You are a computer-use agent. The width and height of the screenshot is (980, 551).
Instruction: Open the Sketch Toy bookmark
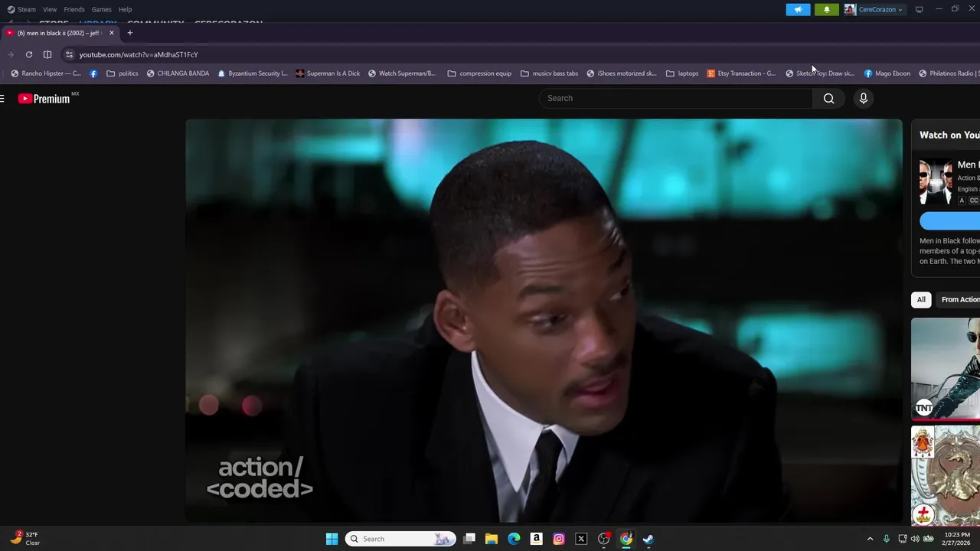[820, 73]
